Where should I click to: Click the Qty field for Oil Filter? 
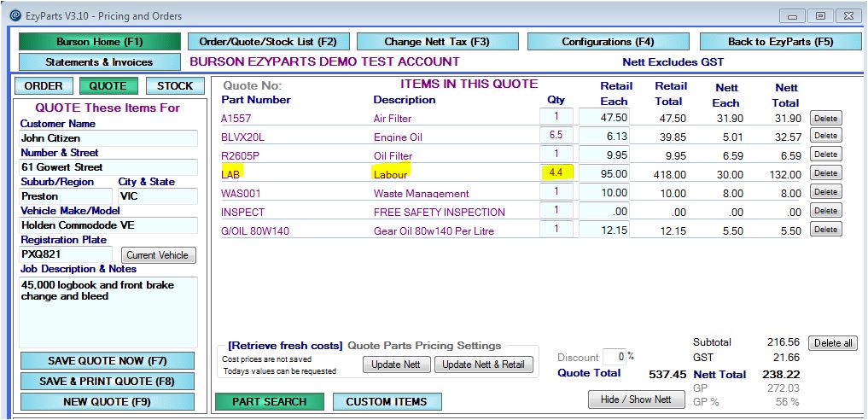coord(556,154)
